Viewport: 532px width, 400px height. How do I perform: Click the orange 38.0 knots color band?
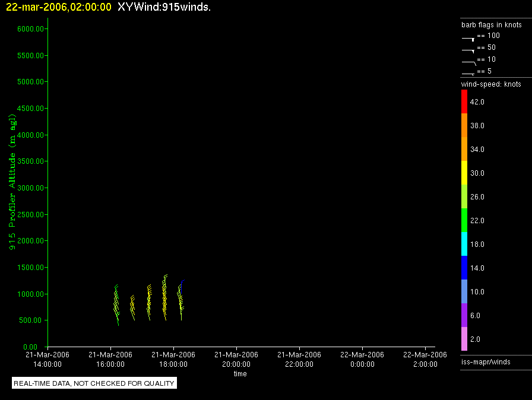coord(464,125)
